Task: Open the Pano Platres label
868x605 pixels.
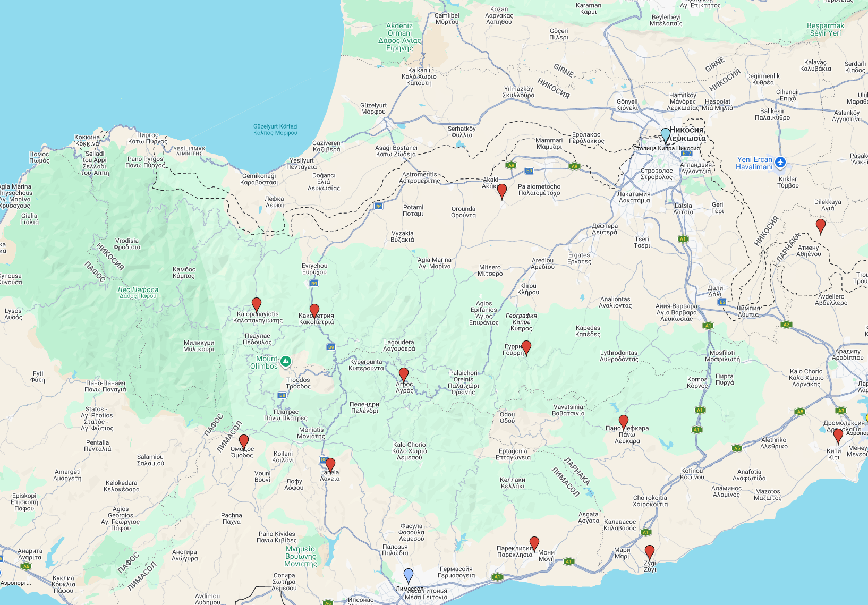Action: (286, 415)
